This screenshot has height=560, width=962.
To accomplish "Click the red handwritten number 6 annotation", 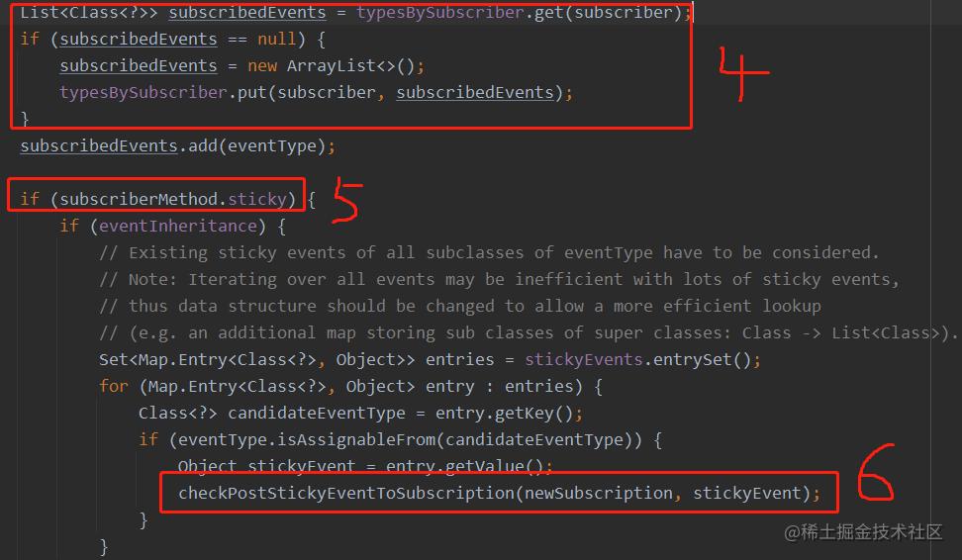I will tap(876, 472).
